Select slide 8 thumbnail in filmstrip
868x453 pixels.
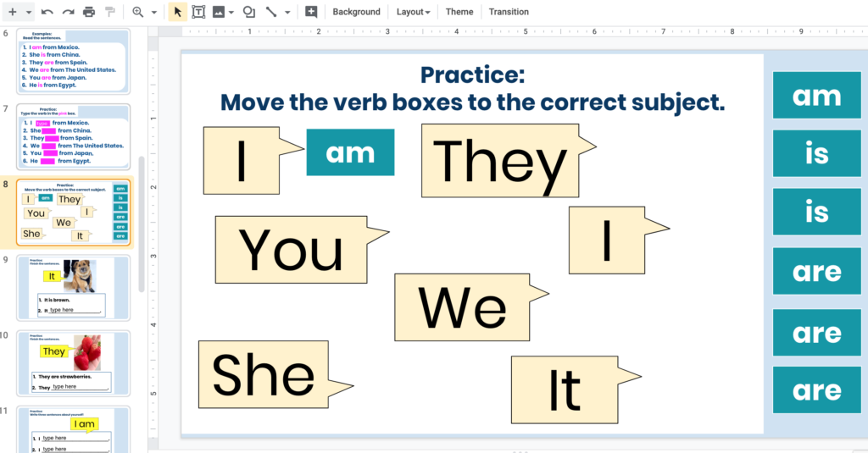click(74, 213)
